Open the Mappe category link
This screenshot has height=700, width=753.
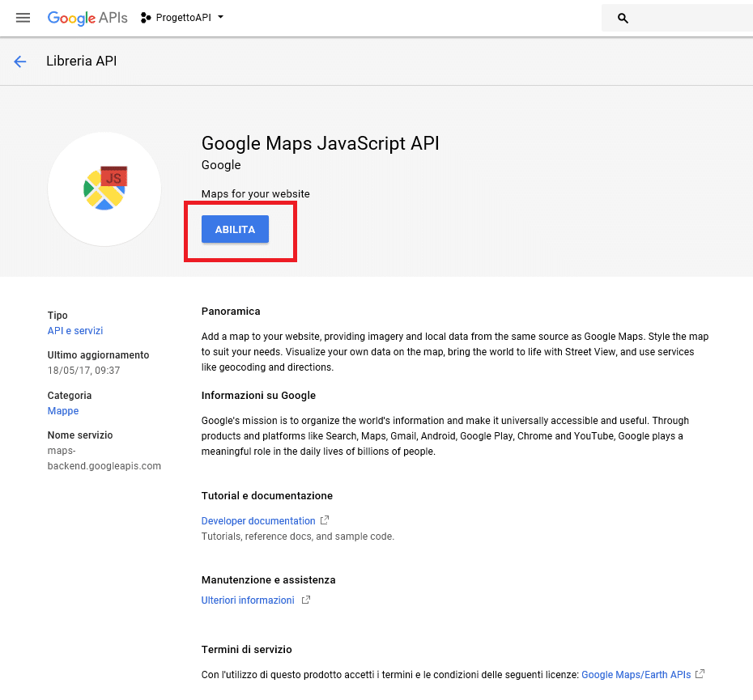pyautogui.click(x=63, y=411)
